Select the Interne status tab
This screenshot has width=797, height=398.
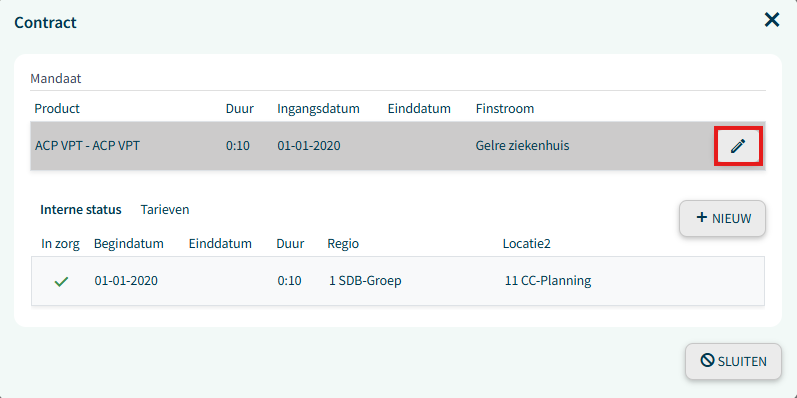tap(81, 209)
